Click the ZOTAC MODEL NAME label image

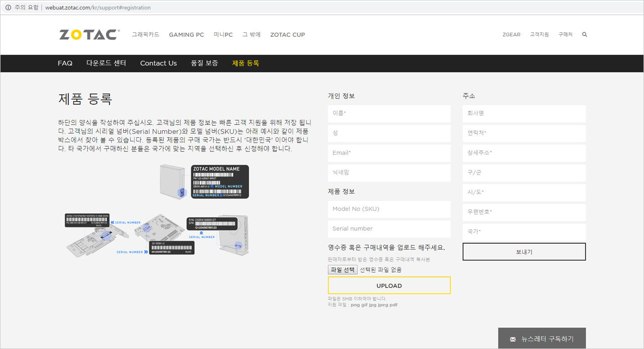coord(220,182)
